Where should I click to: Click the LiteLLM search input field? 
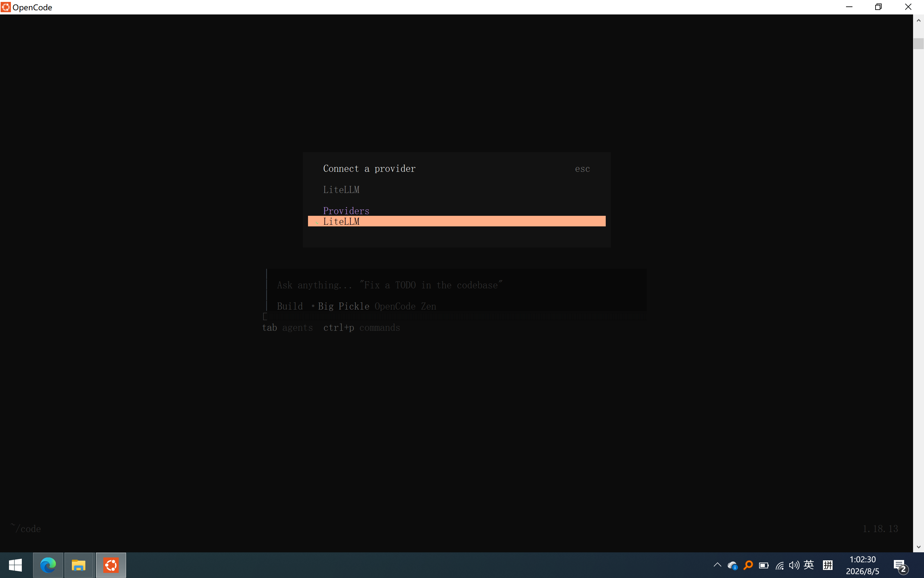(457, 189)
